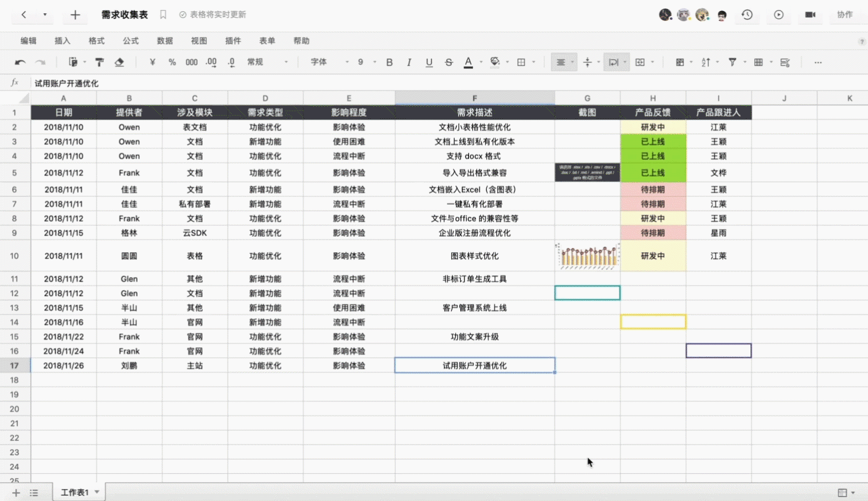Image resolution: width=868 pixels, height=501 pixels.
Task: Open the 表单 menu
Action: pos(267,41)
